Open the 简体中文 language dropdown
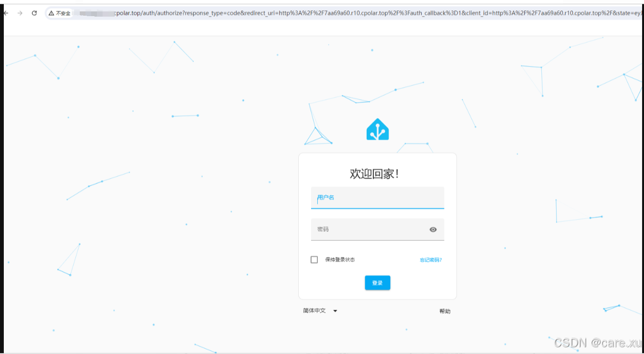644x354 pixels. coord(320,311)
